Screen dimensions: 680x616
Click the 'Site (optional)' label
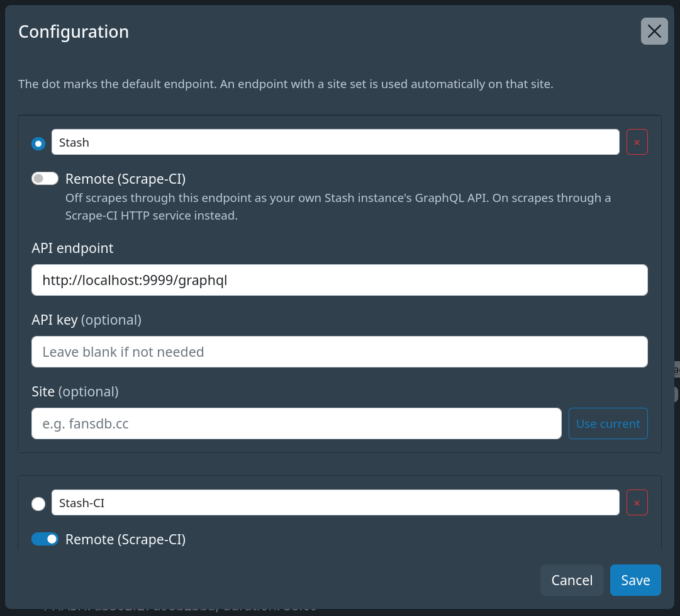point(75,392)
